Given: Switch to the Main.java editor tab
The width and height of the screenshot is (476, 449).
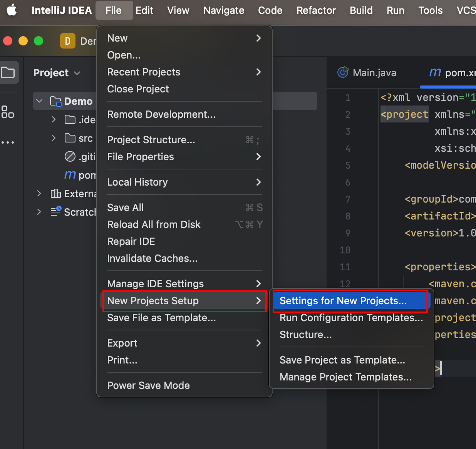Looking at the screenshot, I should (374, 73).
